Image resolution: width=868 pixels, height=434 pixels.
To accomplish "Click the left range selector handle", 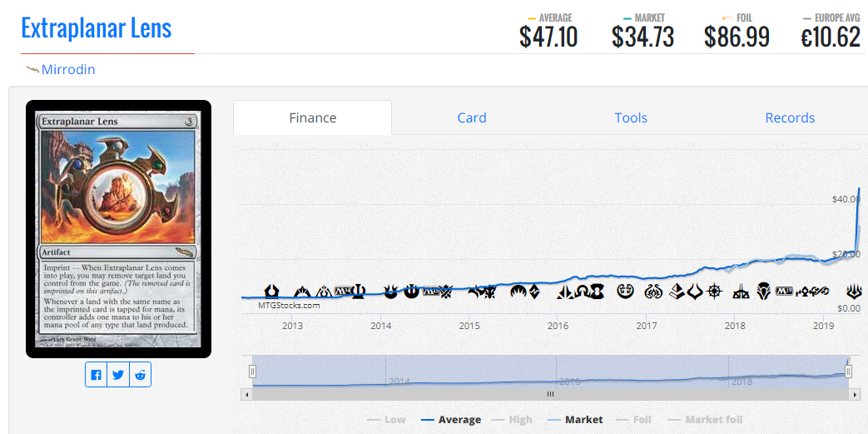I will pyautogui.click(x=252, y=372).
